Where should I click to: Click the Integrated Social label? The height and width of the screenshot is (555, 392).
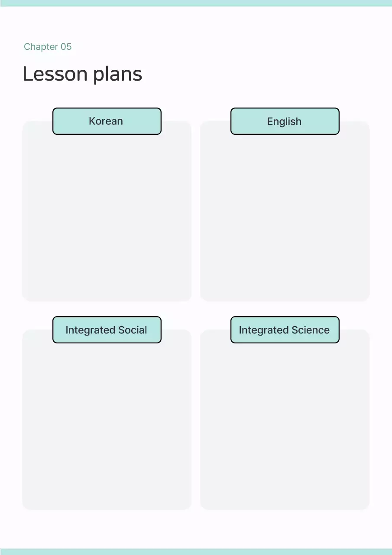pyautogui.click(x=107, y=330)
